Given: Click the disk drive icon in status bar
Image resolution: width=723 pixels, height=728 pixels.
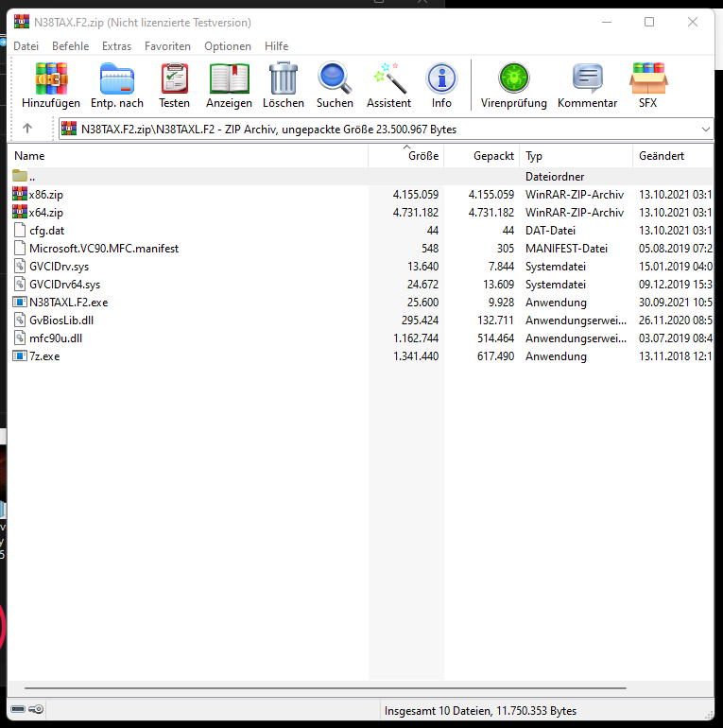Looking at the screenshot, I should point(18,709).
